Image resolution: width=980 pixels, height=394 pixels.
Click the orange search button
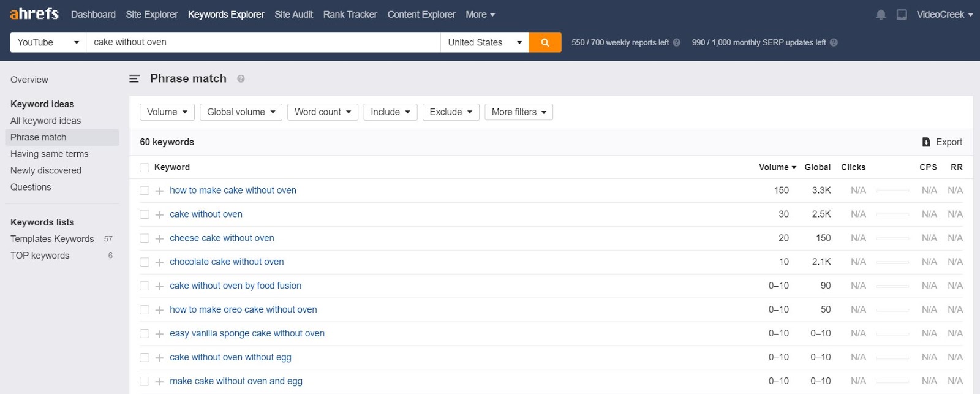tap(545, 42)
